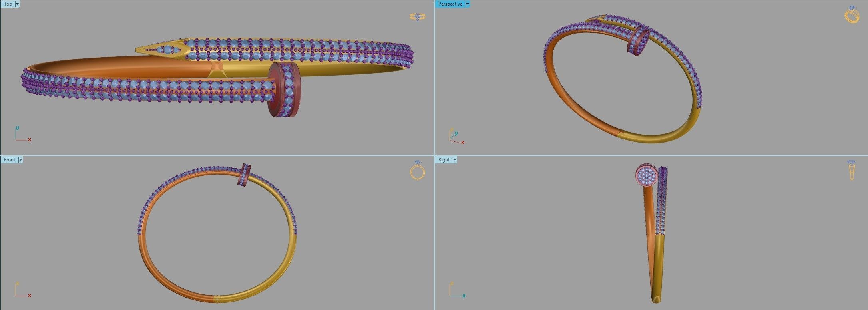Select the nail head in Front viewport
Screen dimensions: 868x310
(245, 175)
